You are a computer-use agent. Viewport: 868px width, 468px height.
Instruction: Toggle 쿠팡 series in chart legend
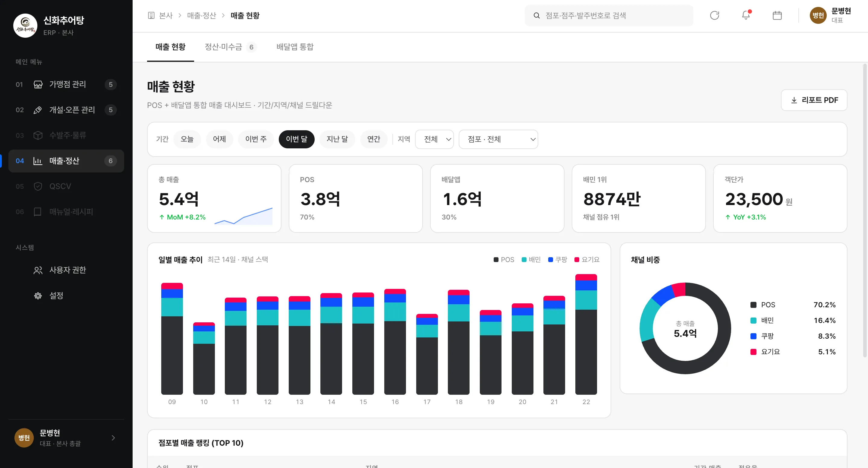pos(558,260)
